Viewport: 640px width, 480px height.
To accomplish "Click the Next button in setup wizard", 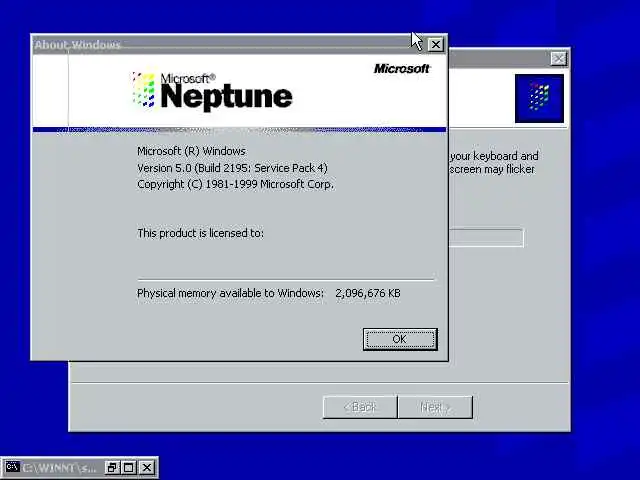I will point(435,407).
